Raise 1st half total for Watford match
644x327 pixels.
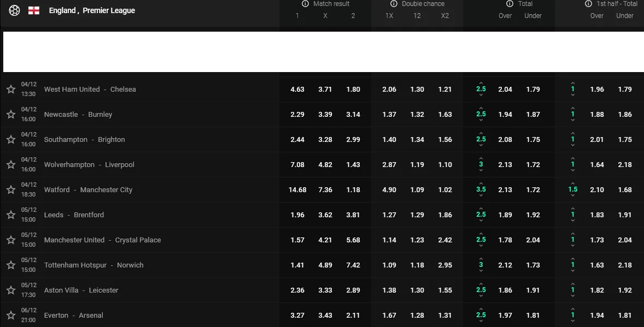pyautogui.click(x=572, y=183)
